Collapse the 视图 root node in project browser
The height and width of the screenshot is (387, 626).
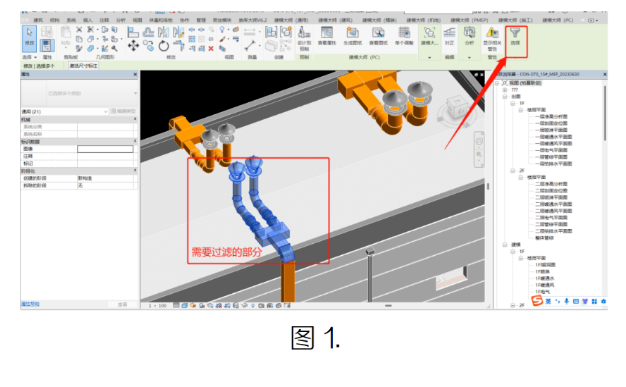(x=497, y=83)
